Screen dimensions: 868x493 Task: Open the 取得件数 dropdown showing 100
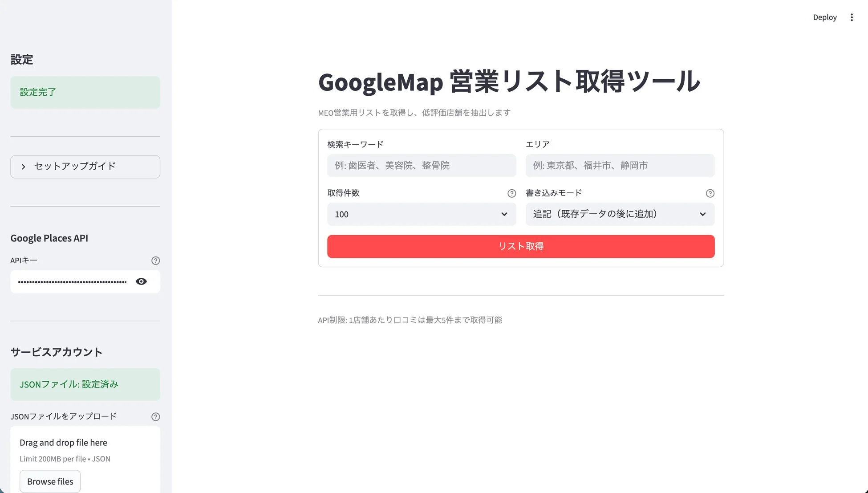(421, 214)
